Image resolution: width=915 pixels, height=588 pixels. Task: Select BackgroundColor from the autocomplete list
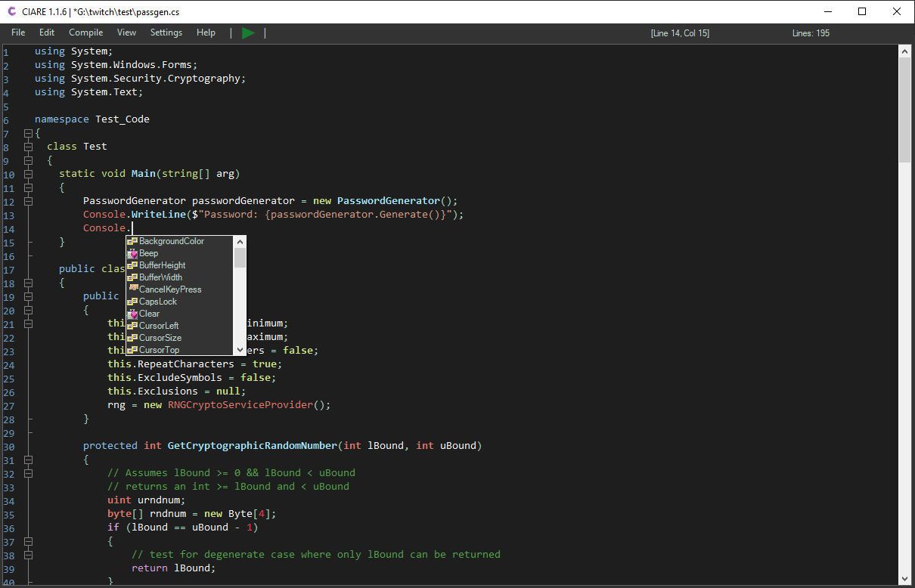click(180, 241)
